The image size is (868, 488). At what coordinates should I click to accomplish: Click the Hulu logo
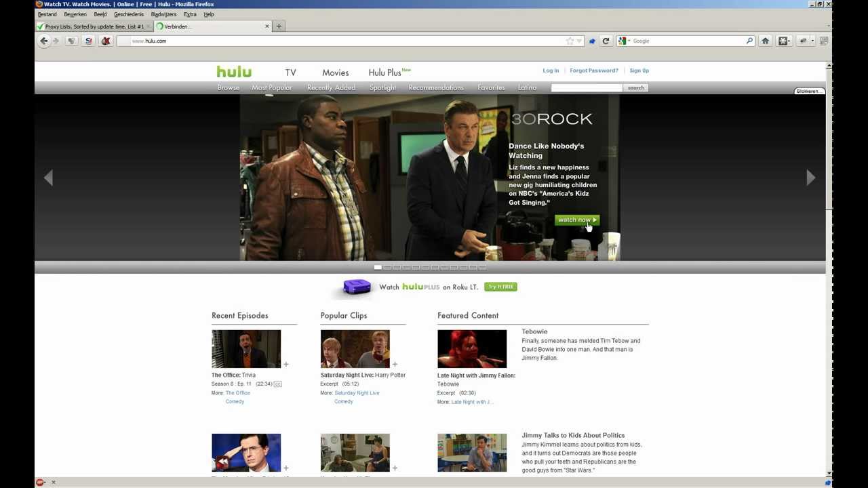(234, 72)
